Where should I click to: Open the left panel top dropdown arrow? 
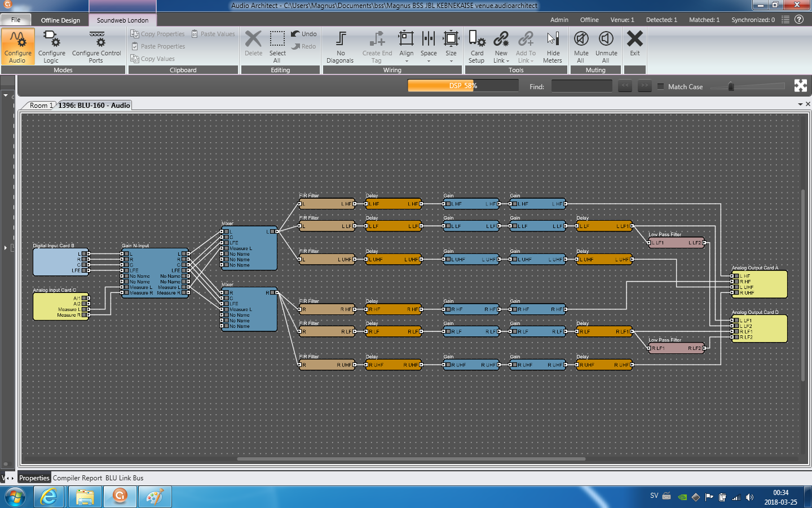pyautogui.click(x=6, y=95)
